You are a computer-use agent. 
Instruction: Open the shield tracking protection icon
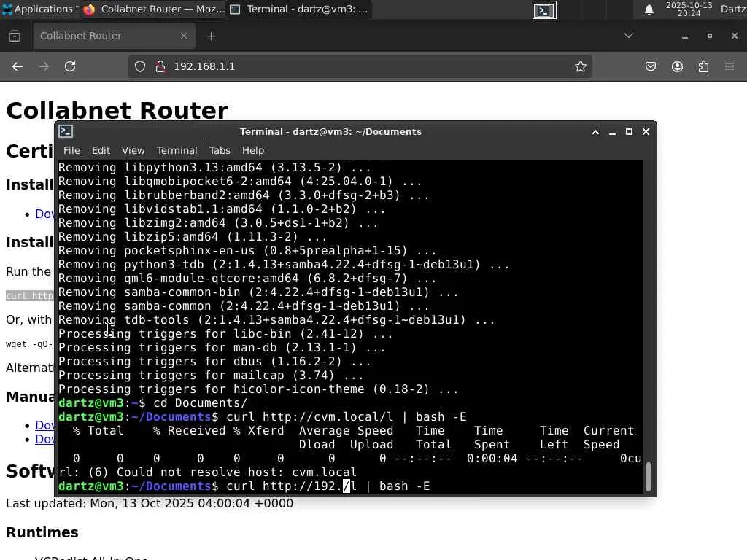tap(139, 66)
